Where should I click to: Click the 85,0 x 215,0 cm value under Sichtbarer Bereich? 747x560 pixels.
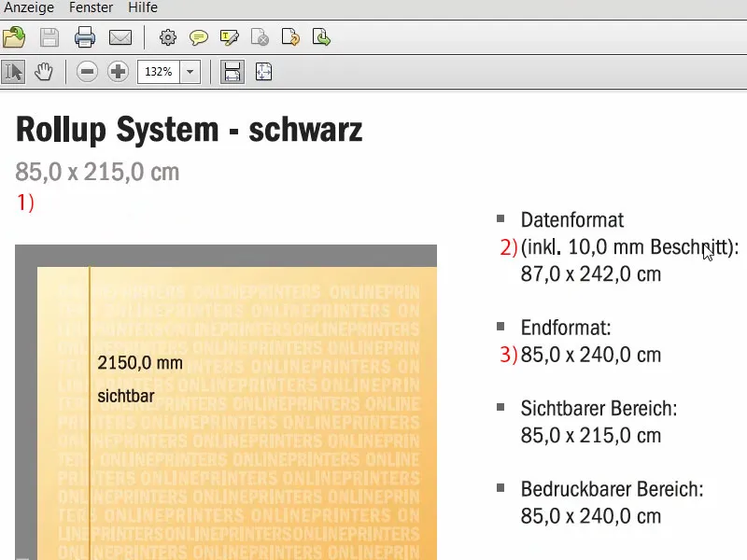[x=591, y=436]
